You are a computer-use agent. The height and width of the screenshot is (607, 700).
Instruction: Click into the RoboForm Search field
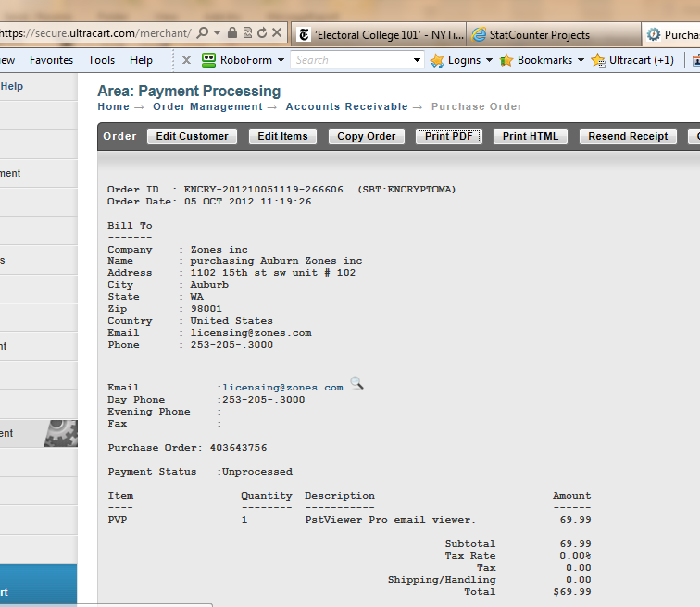[x=351, y=60]
